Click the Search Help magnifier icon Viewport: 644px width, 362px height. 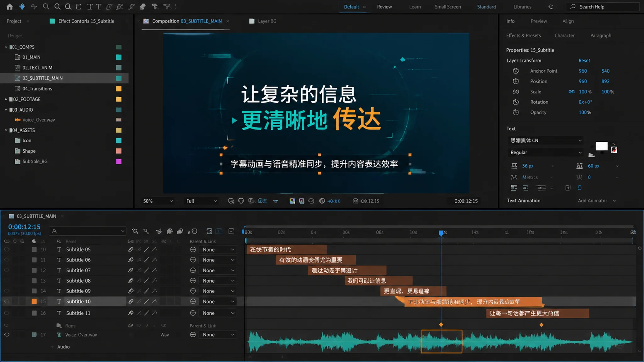pos(573,7)
